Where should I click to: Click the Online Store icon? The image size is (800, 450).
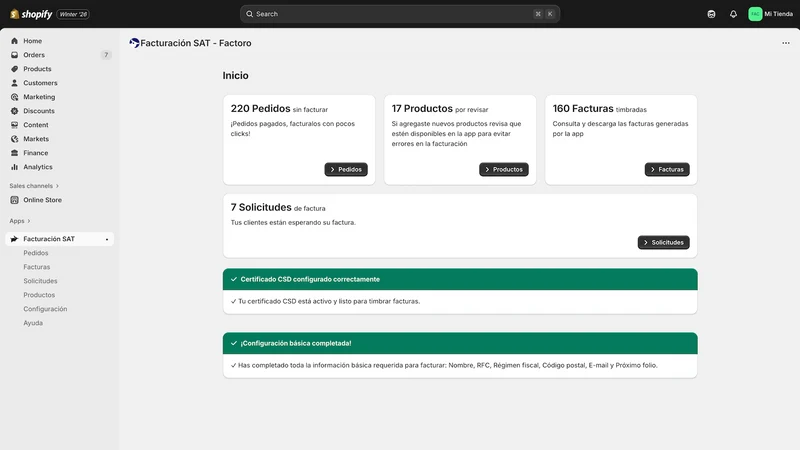tap(14, 200)
